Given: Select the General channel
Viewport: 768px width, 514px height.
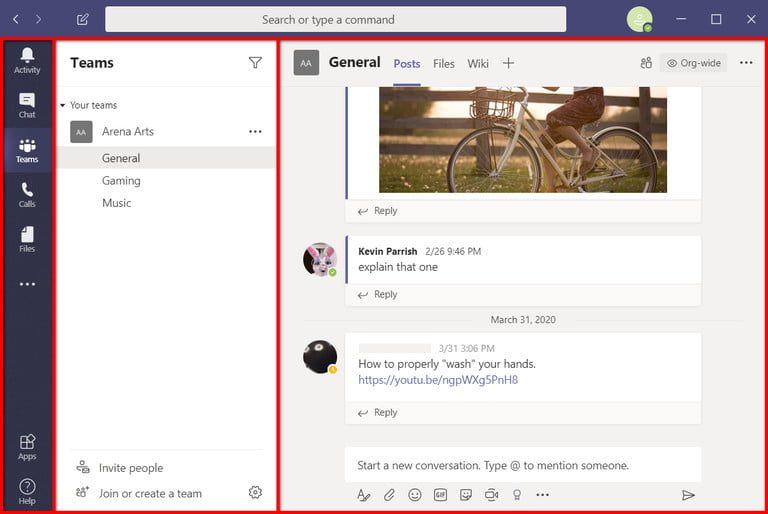Looking at the screenshot, I should point(166,158).
